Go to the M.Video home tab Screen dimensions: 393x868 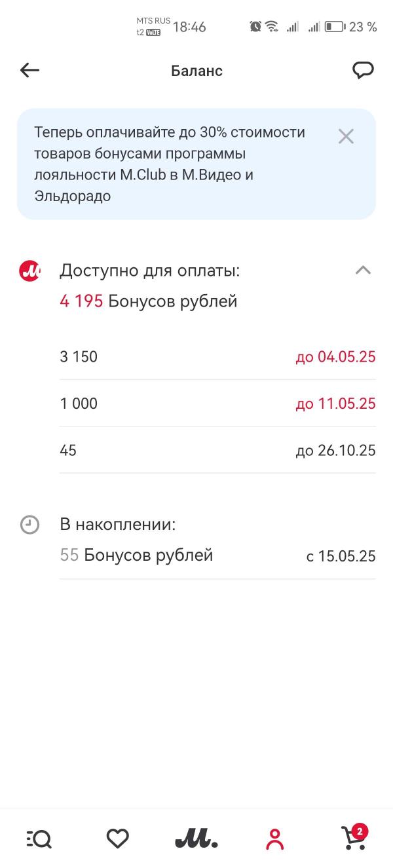(x=196, y=839)
